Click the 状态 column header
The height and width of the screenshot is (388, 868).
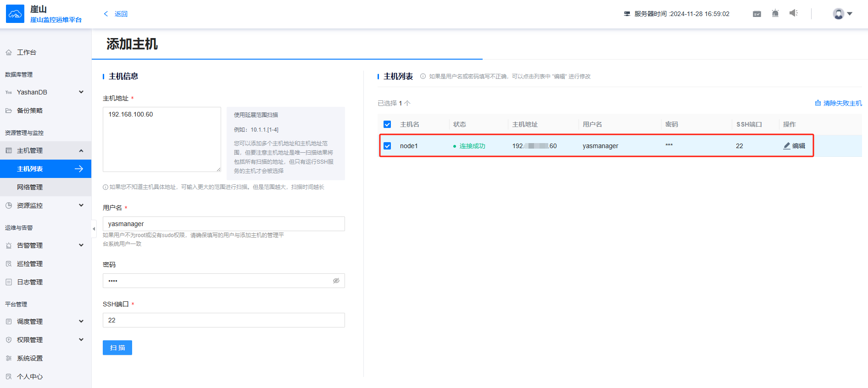click(460, 124)
